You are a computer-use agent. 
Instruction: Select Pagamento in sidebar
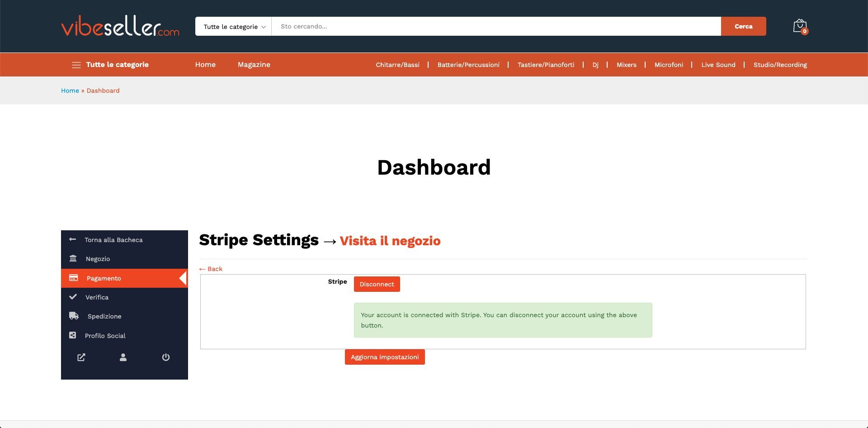(124, 278)
